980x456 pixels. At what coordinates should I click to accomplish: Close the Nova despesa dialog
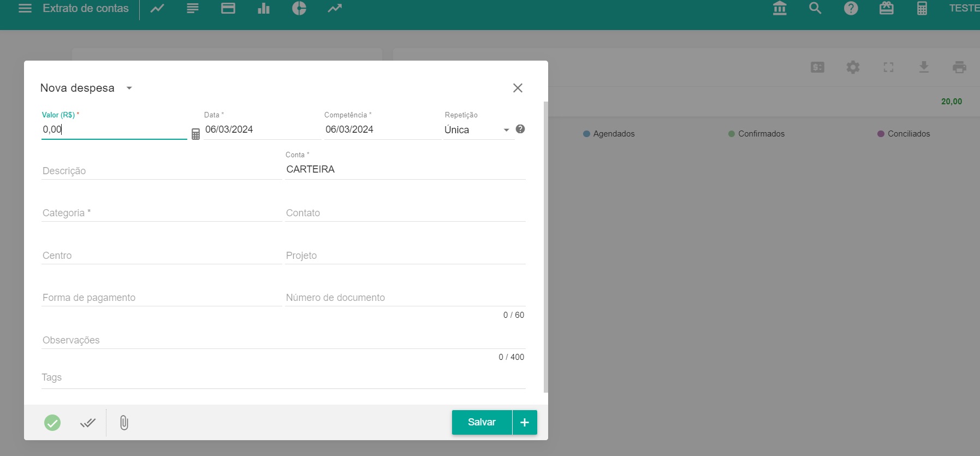click(518, 88)
